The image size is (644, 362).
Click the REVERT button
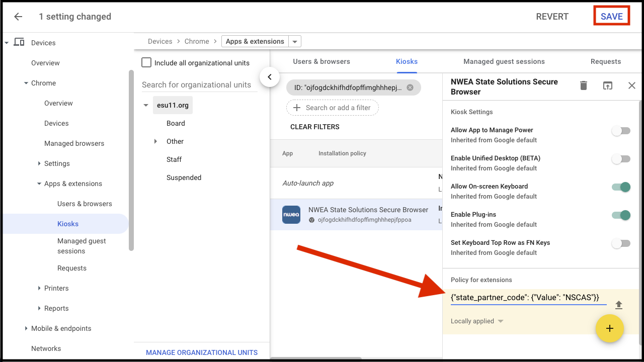pos(552,16)
